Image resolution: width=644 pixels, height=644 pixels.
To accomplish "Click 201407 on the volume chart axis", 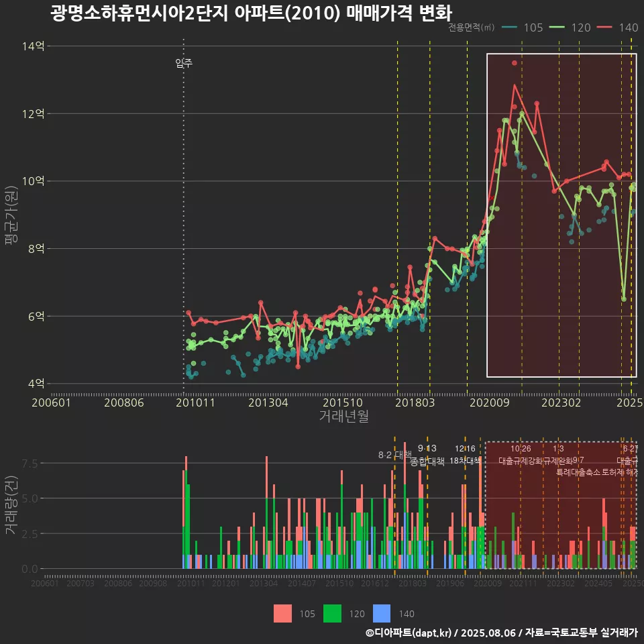I will click(302, 583).
